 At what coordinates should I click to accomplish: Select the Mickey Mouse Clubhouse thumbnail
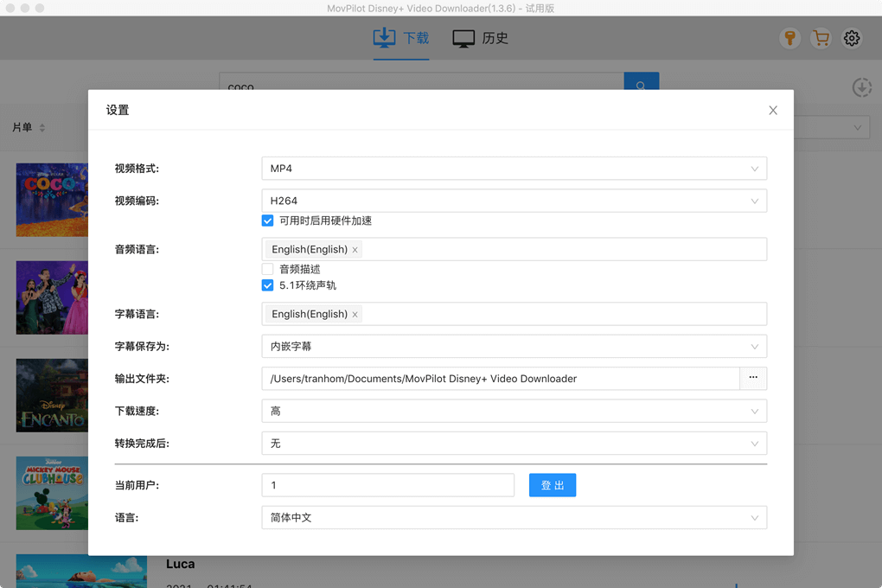coord(52,493)
